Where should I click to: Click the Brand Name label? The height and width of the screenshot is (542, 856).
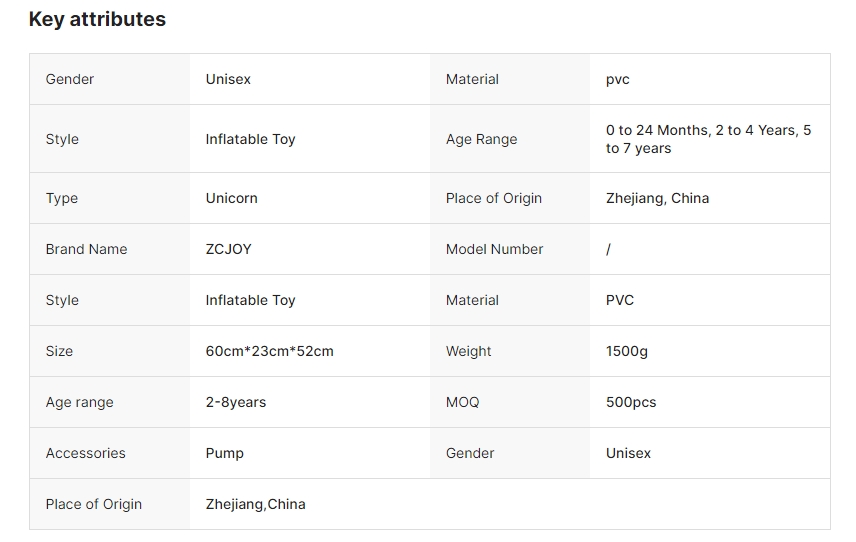[x=86, y=249]
